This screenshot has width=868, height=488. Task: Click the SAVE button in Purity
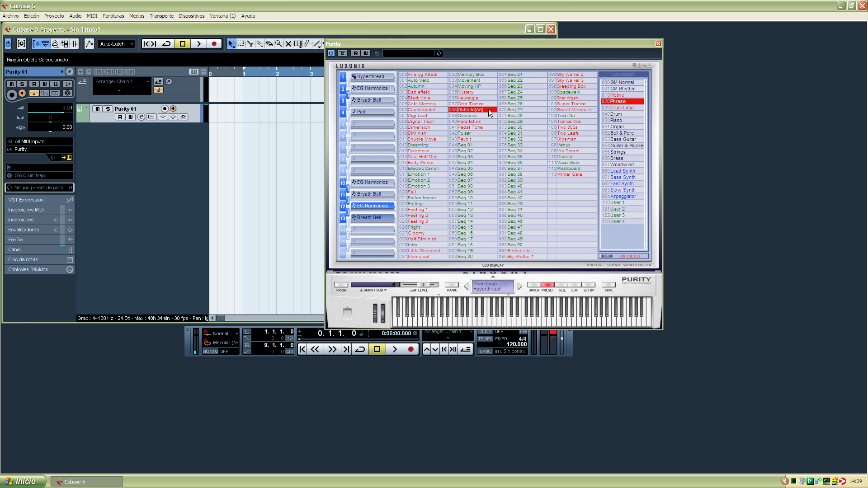pyautogui.click(x=609, y=285)
